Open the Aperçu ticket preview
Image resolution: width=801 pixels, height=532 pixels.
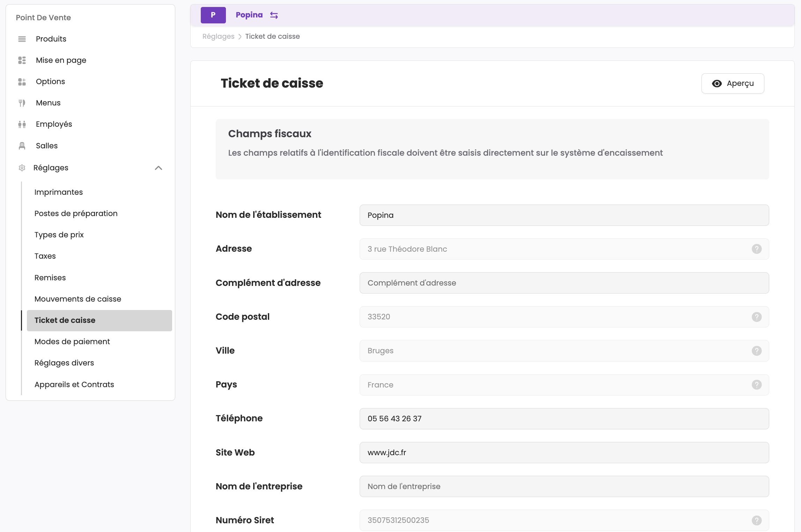(x=733, y=83)
